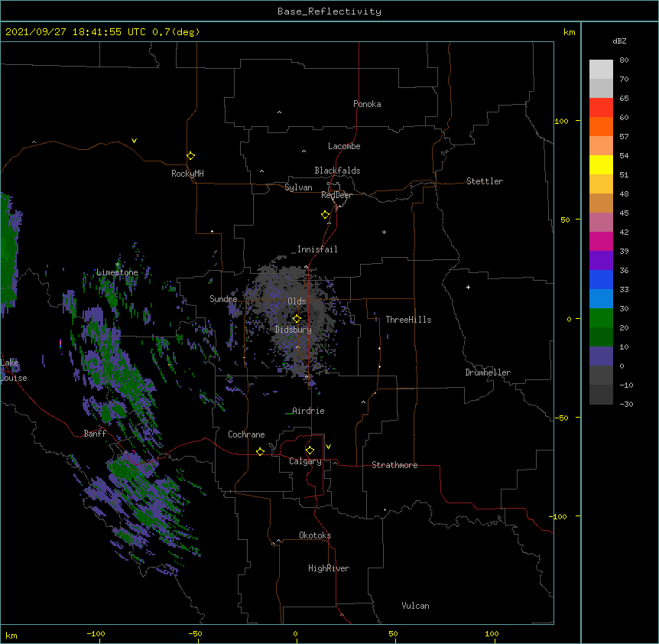Click the Blackfalds city label
The image size is (659, 644).
click(337, 171)
